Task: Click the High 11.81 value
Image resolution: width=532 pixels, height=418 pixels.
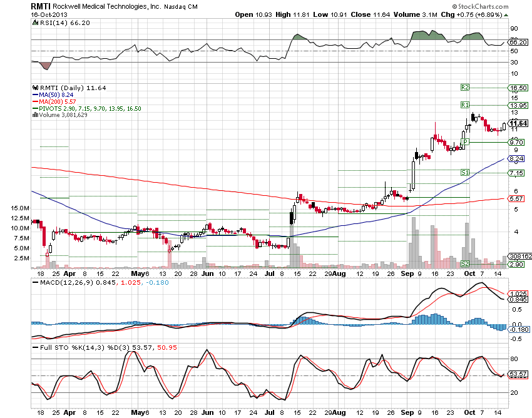Action: [x=292, y=14]
